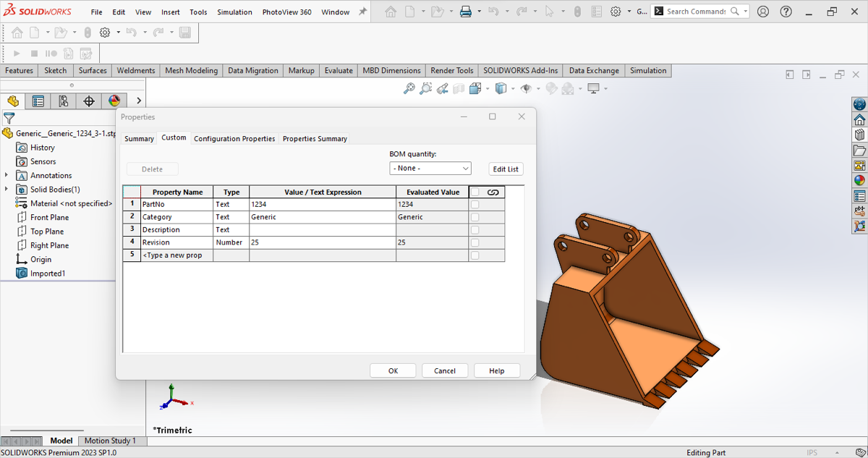Viewport: 868px width, 458px height.
Task: Toggle the link checkbox for Revision row
Action: point(475,242)
